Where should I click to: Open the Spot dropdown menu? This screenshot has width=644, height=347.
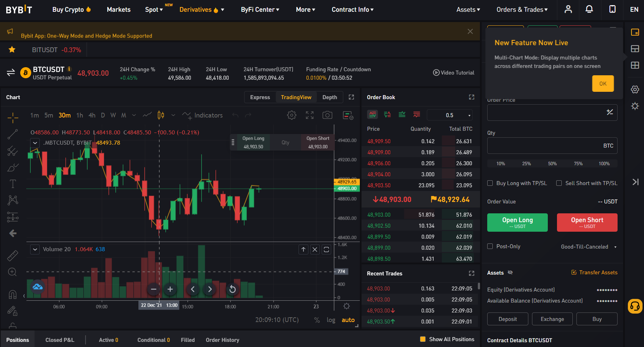click(154, 10)
